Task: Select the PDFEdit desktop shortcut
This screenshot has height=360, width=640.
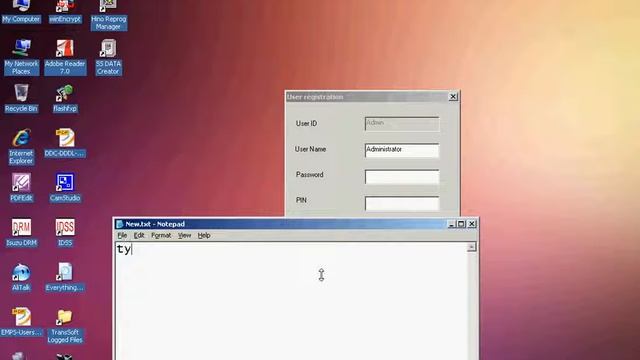Action: (21, 188)
